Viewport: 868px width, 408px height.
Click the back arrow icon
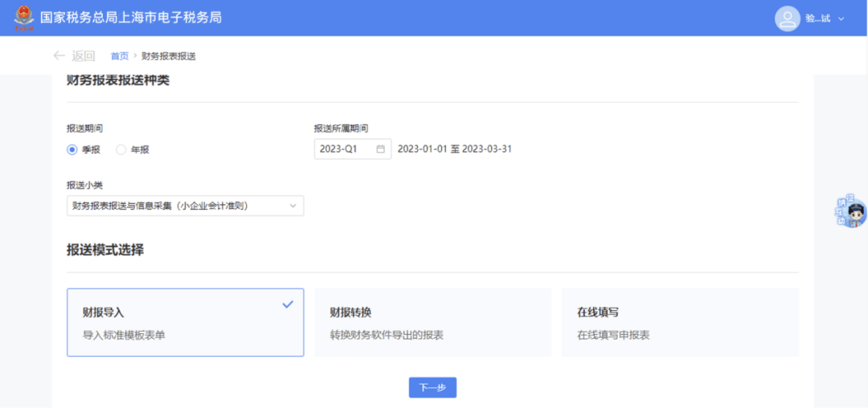(59, 55)
